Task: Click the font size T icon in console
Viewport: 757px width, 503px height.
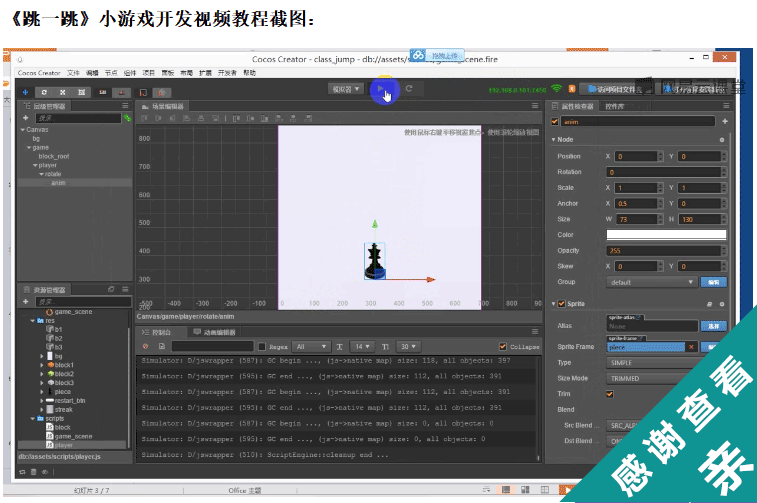Action: (x=339, y=347)
